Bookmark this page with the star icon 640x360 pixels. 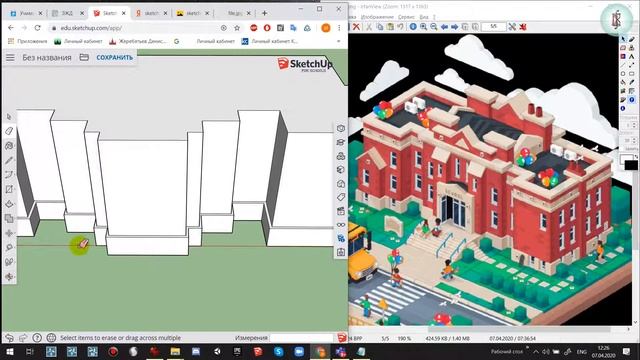tap(237, 28)
